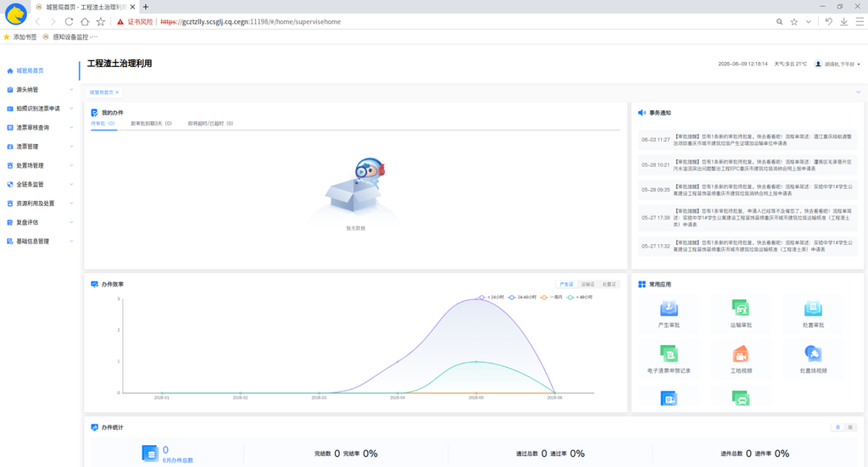Open the user account dropdown
The image size is (868, 467).
coord(837,64)
